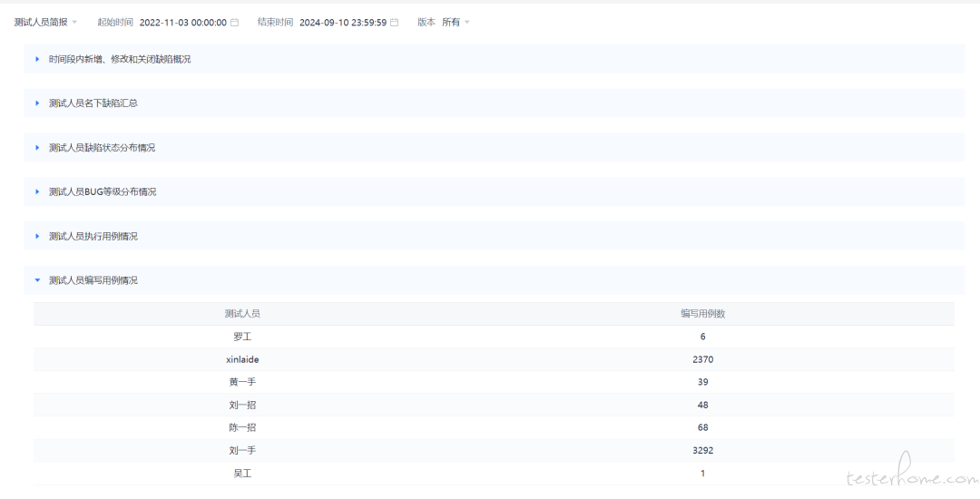Open calendar icon beside 结束时间 field
Image resolution: width=980 pixels, height=499 pixels.
395,23
